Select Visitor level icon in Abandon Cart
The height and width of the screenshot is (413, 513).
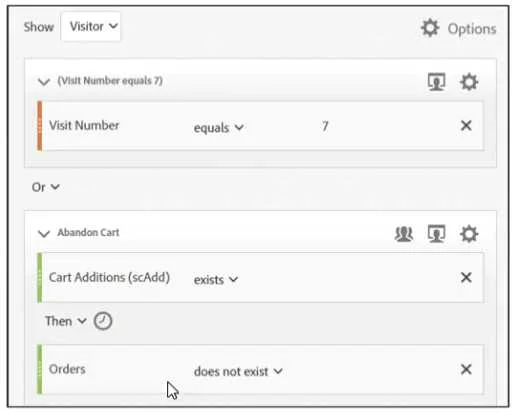(x=404, y=234)
